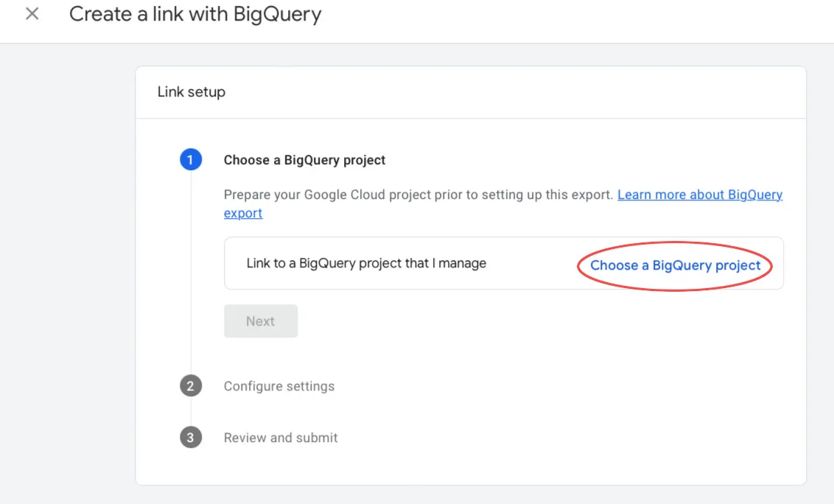The width and height of the screenshot is (834, 504).
Task: Click the word "export" in the help link
Action: [243, 213]
